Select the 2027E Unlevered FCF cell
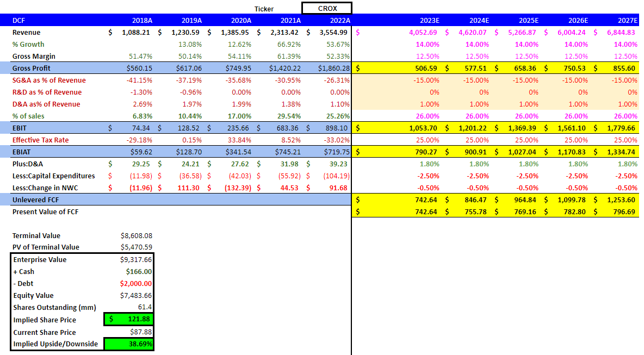Viewport: 644px width, 355px height. (x=620, y=200)
